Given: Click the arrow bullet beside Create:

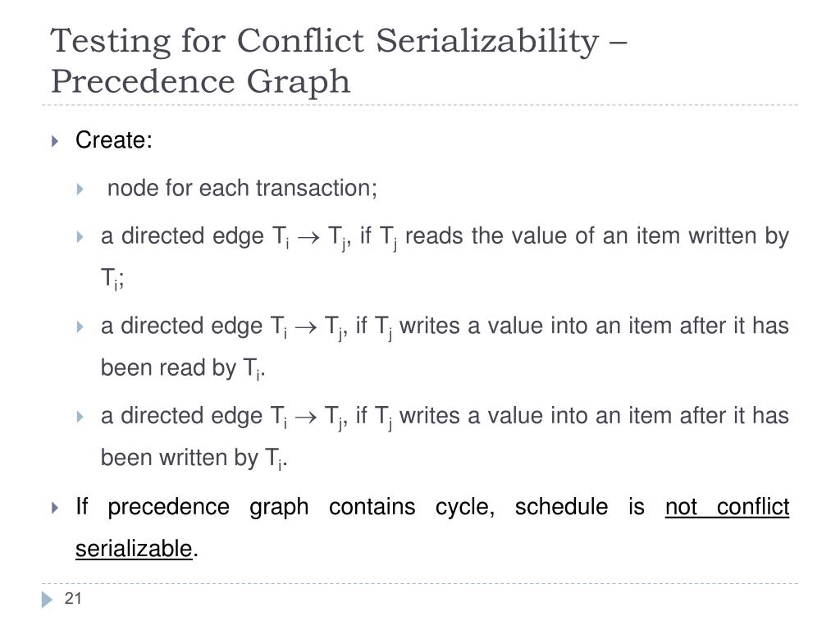Looking at the screenshot, I should click(x=55, y=141).
